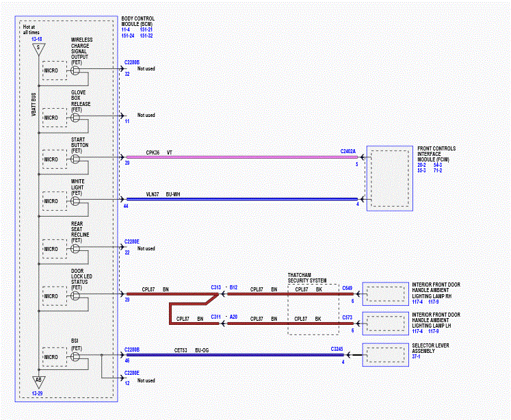The width and height of the screenshot is (511, 420).
Task: Open connector C3245 at the selector lever
Action: (337, 349)
